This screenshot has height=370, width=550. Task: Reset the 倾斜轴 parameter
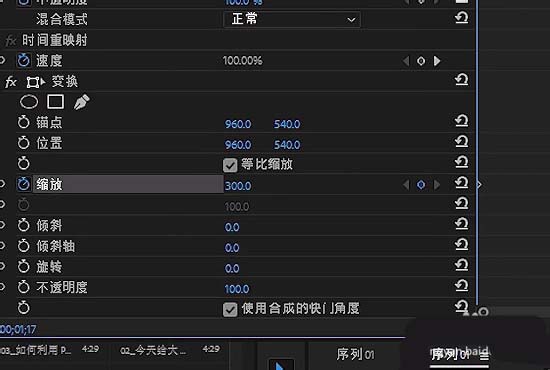pyautogui.click(x=461, y=244)
